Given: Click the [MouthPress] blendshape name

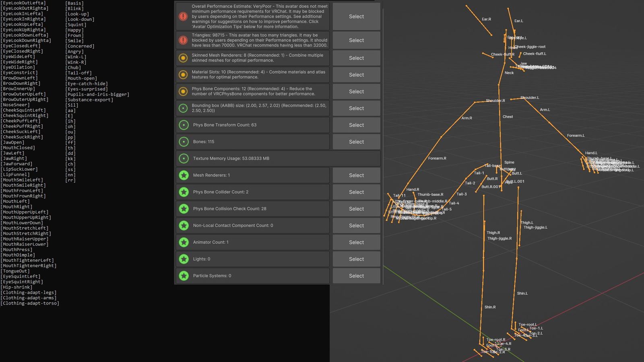Looking at the screenshot, I should click(17, 250).
